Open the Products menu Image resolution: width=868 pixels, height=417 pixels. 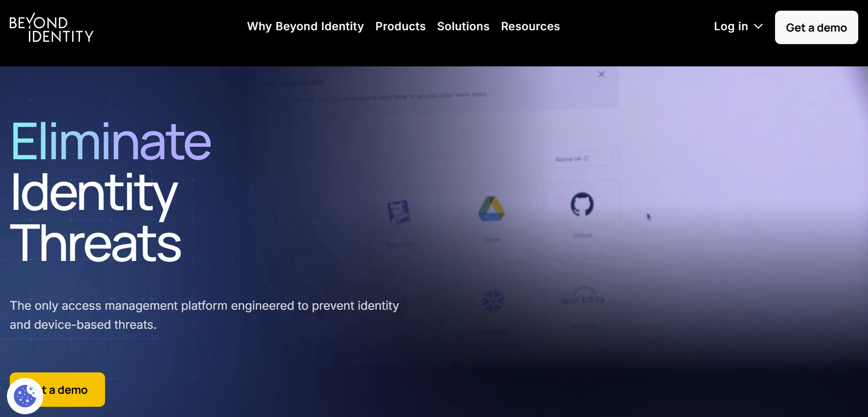pyautogui.click(x=400, y=26)
